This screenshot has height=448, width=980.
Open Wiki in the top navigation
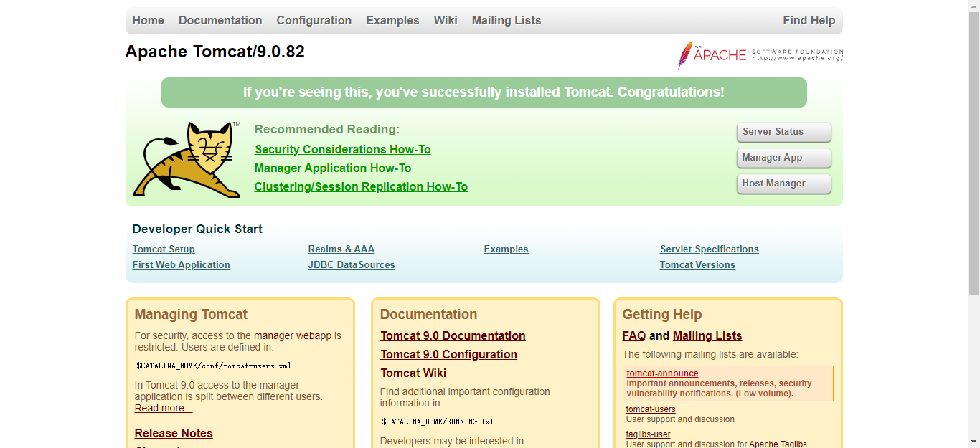pyautogui.click(x=446, y=20)
